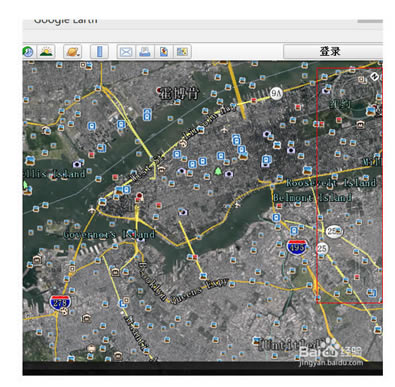Click the Interstate 278 shield marker
The image size is (395, 387).
click(x=60, y=303)
